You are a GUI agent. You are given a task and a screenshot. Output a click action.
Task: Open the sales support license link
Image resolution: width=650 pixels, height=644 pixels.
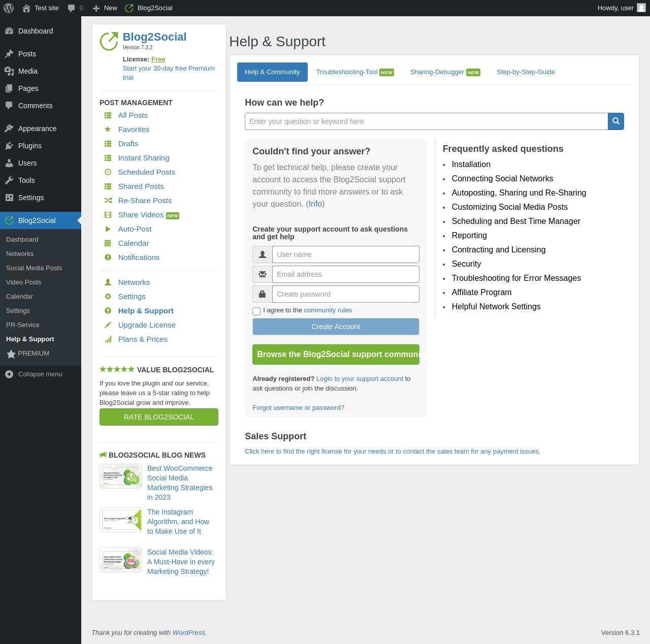click(393, 452)
